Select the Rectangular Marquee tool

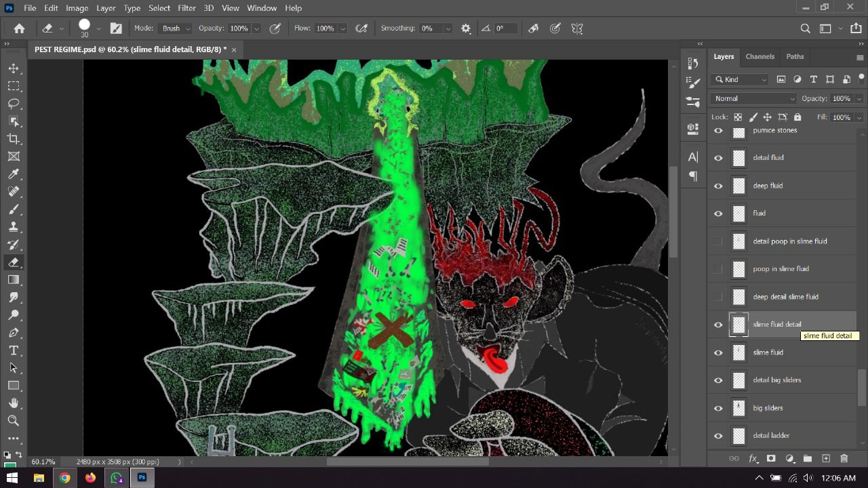(x=13, y=86)
